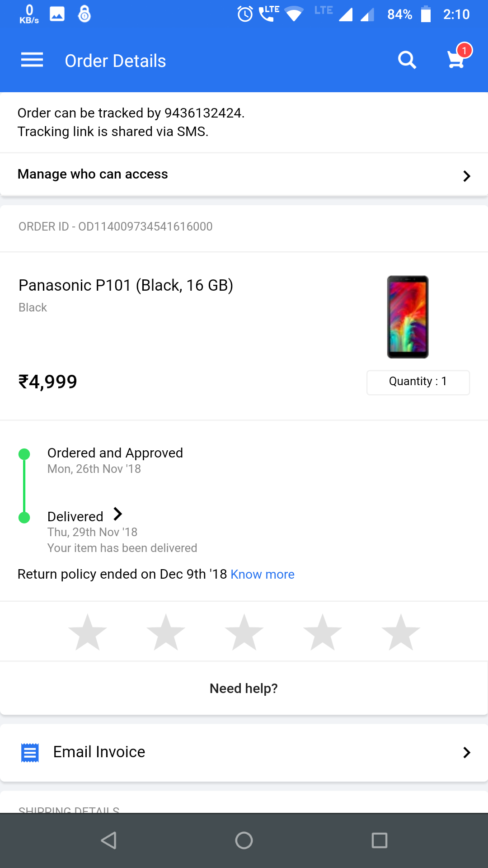The height and width of the screenshot is (868, 488).
Task: Select the Email Invoice option
Action: tap(99, 752)
